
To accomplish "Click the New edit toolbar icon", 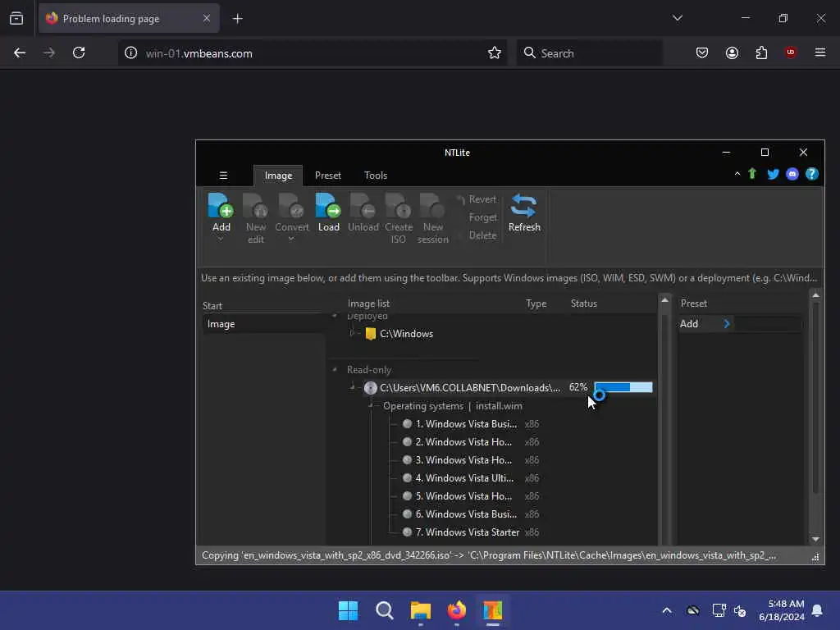I will click(256, 206).
